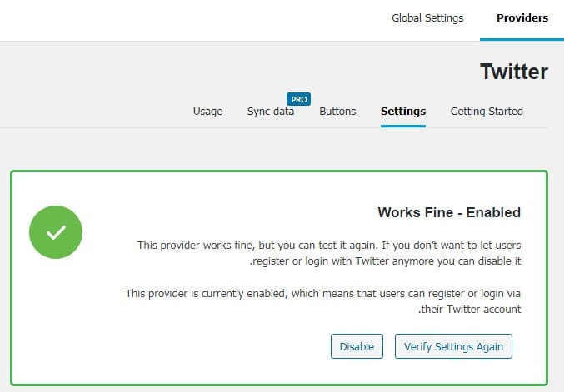
Task: Switch to the Usage tab
Action: point(207,112)
